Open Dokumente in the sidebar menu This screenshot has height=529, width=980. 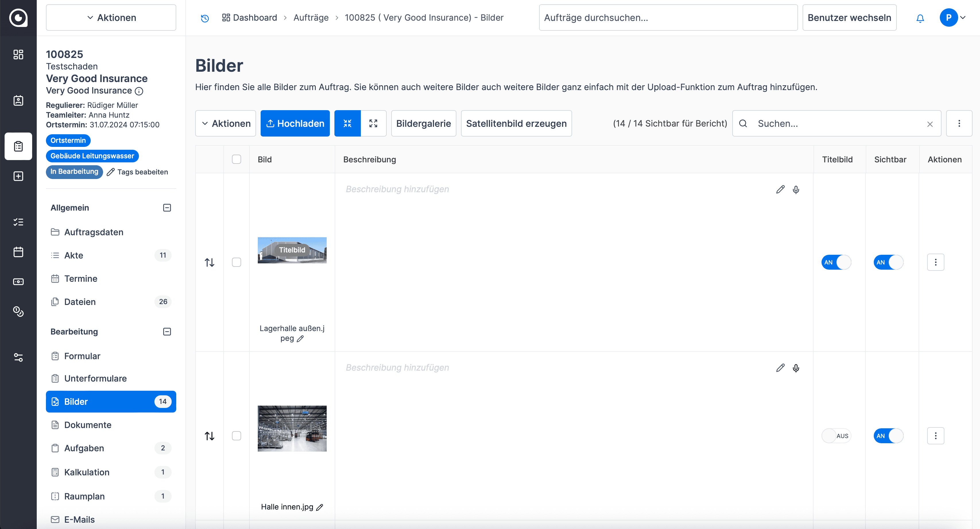point(88,425)
